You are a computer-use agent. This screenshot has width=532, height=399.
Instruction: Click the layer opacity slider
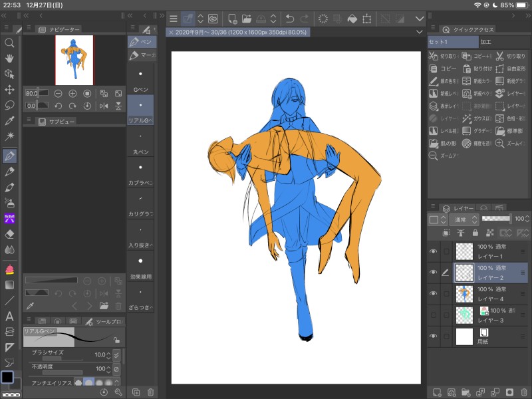(496, 218)
